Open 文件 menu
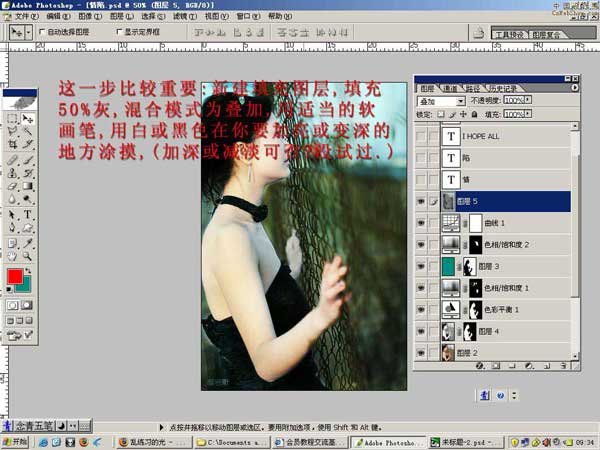This screenshot has width=600, height=450. [26, 16]
